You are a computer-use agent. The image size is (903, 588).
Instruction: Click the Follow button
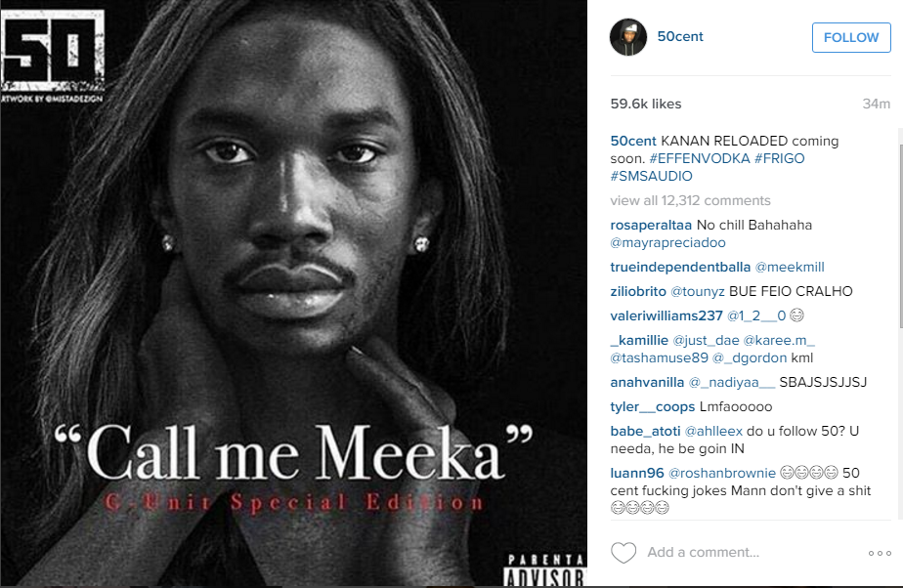coord(851,37)
